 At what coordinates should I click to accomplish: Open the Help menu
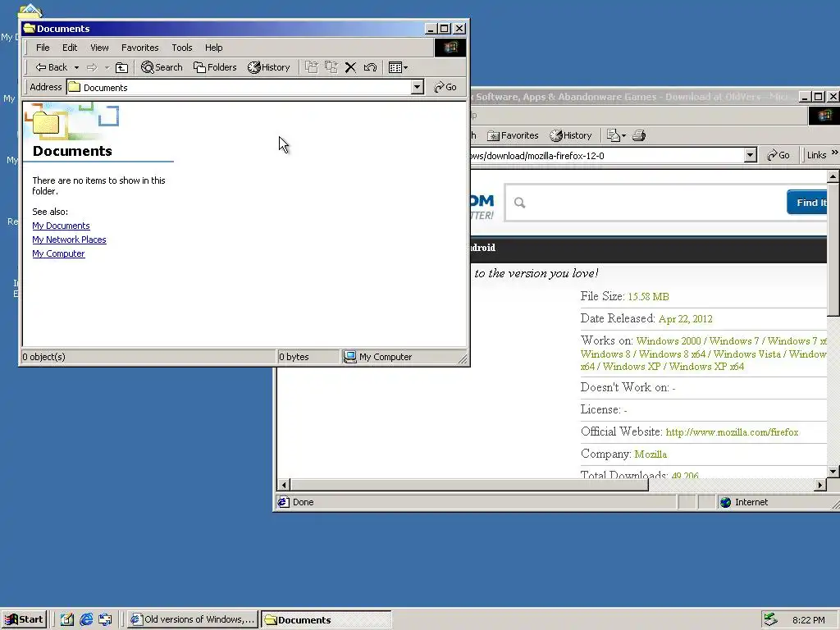[213, 48]
